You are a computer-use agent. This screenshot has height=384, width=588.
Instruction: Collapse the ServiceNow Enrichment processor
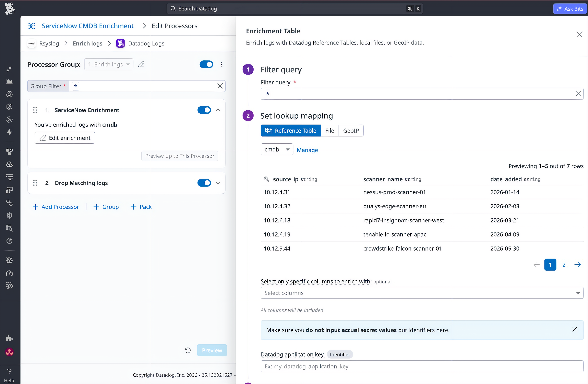pos(218,110)
